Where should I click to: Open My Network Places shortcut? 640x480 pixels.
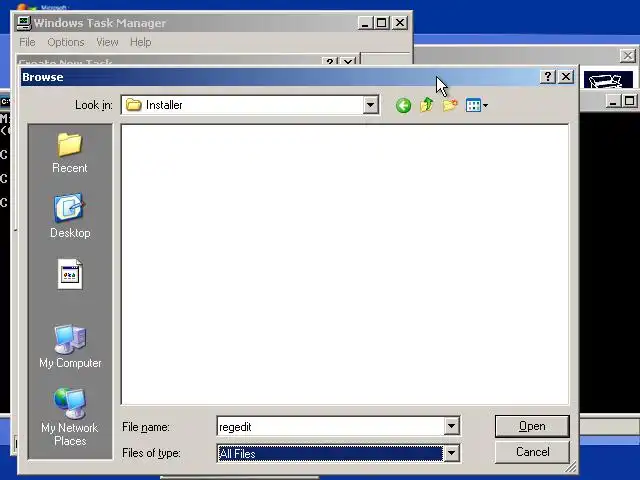click(70, 417)
